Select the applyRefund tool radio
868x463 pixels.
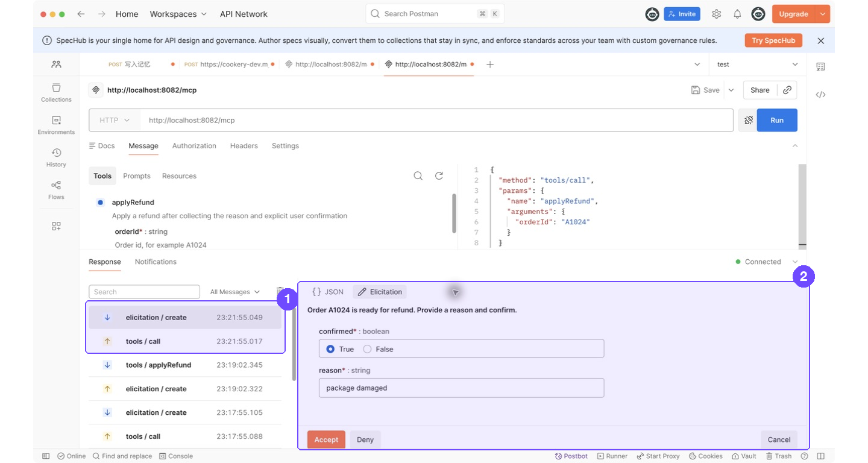pos(101,203)
